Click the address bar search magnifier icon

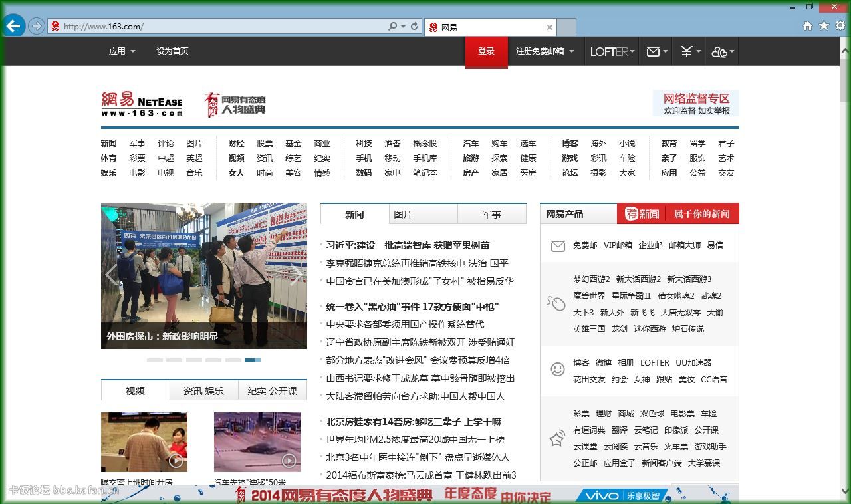(x=393, y=27)
